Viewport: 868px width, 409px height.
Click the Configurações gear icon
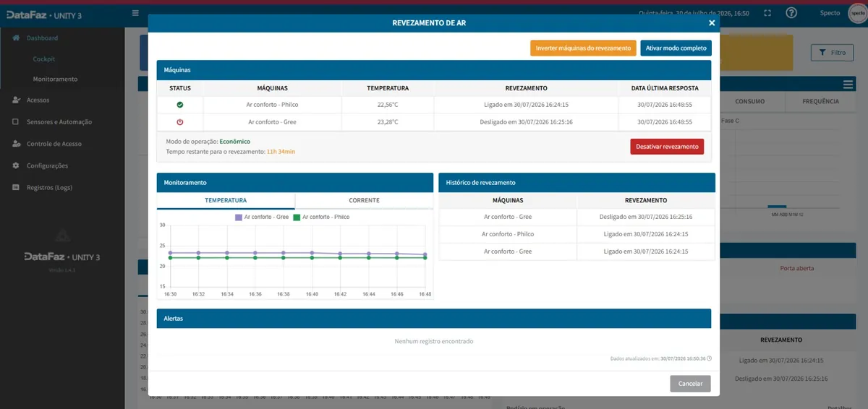[x=16, y=165]
